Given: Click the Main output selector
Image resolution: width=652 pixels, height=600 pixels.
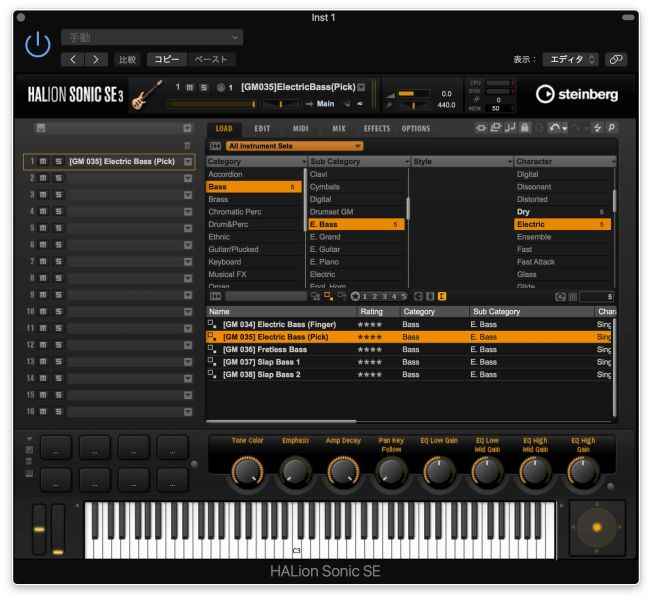Looking at the screenshot, I should pos(325,104).
